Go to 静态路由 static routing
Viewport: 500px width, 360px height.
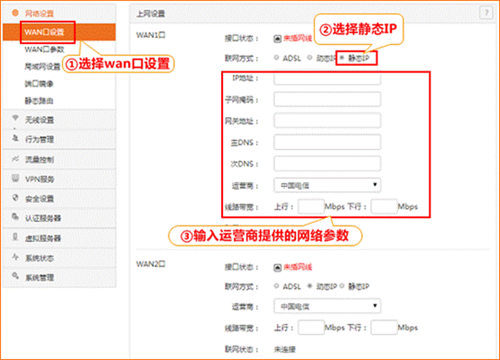pyautogui.click(x=39, y=101)
